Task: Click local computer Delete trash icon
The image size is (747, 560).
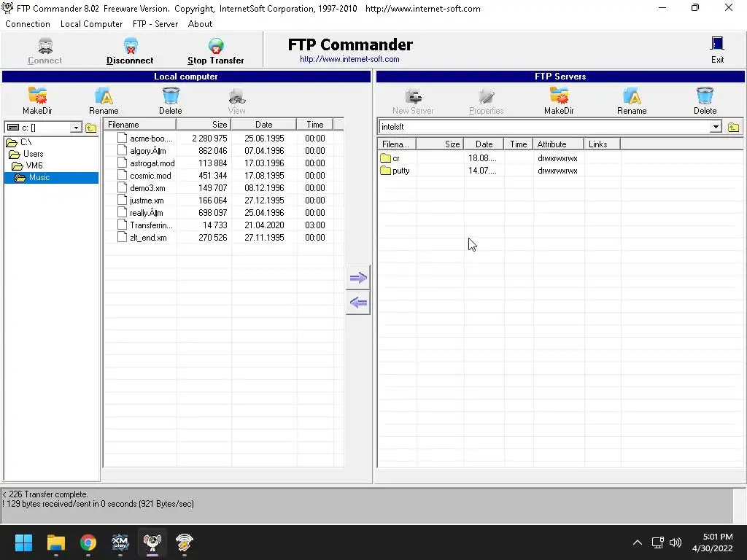Action: tap(171, 96)
